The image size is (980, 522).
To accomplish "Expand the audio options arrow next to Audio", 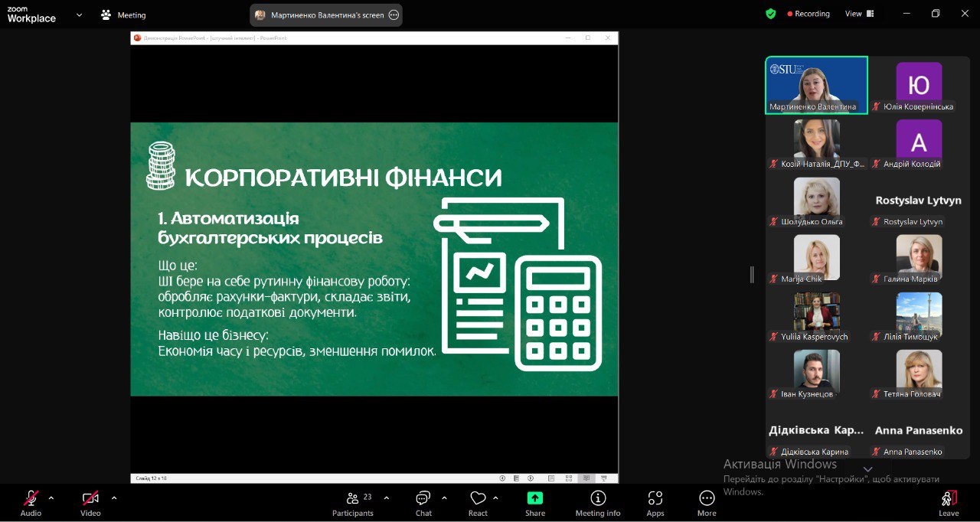I will point(51,498).
